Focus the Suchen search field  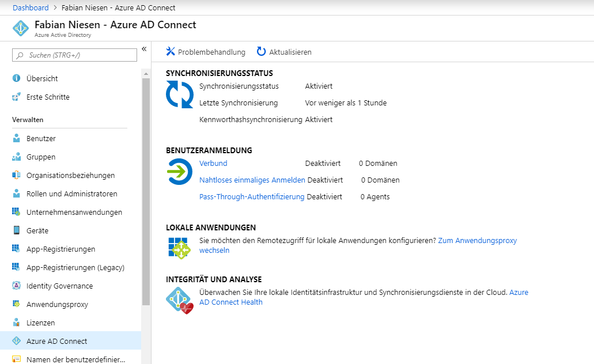75,55
